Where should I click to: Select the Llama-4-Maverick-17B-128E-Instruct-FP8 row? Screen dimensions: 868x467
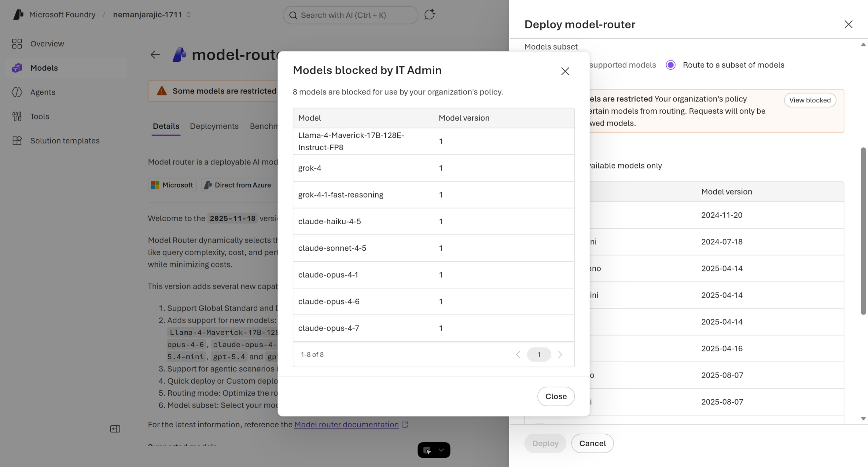pos(434,141)
